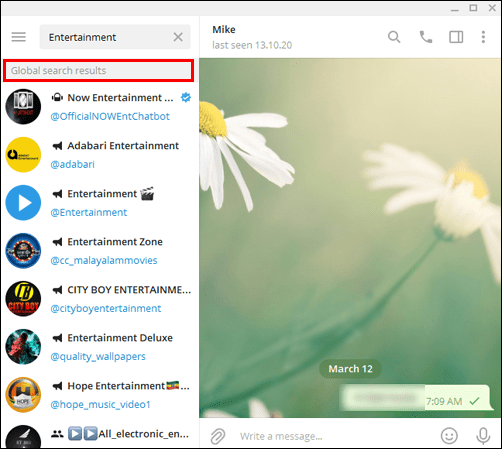Click the verified badge beside Now Entertainment

pyautogui.click(x=186, y=97)
